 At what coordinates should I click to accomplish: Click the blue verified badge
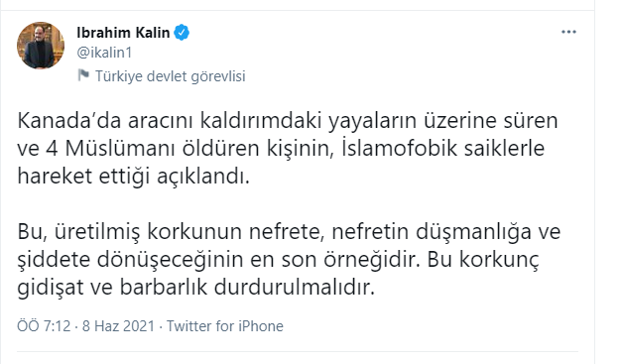(x=182, y=33)
